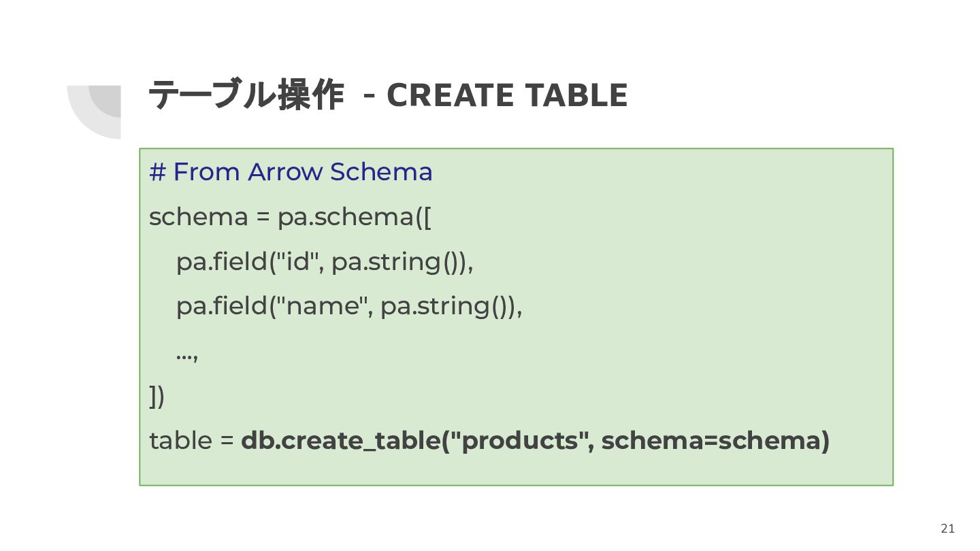Click pa.string() in the id field line
The width and height of the screenshot is (980, 551).
[395, 262]
